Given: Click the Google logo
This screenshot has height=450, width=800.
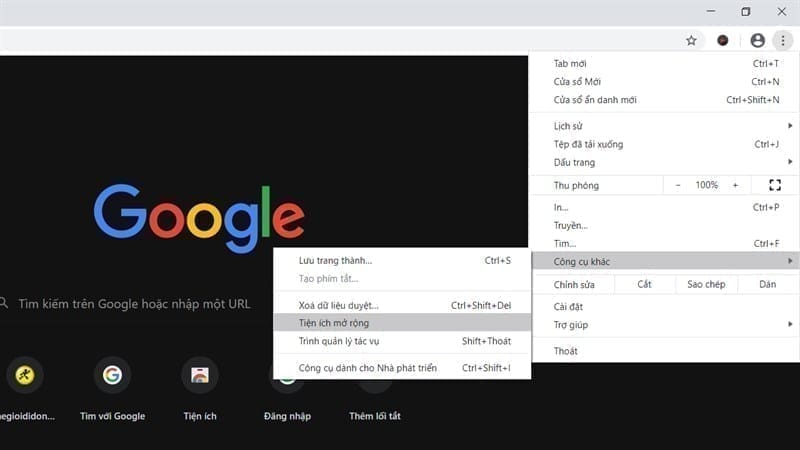Looking at the screenshot, I should 199,218.
